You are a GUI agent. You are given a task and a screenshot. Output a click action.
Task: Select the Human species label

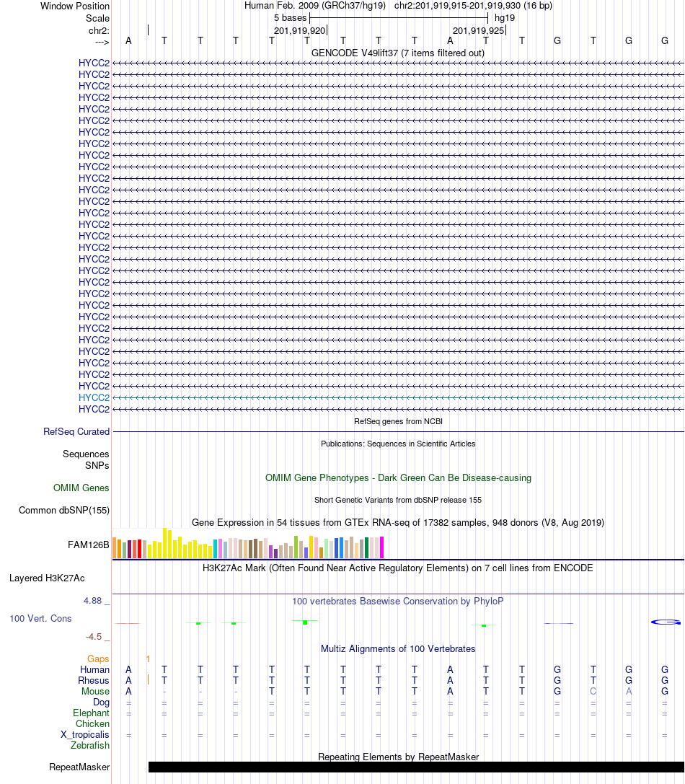94,669
